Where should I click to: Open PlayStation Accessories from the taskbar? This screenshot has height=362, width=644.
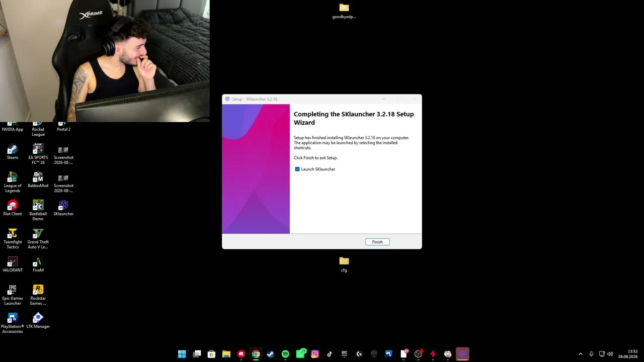pyautogui.click(x=388, y=354)
